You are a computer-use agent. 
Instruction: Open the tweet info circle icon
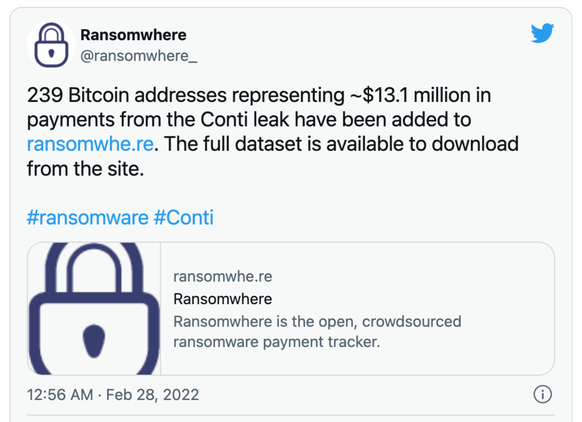click(x=543, y=394)
